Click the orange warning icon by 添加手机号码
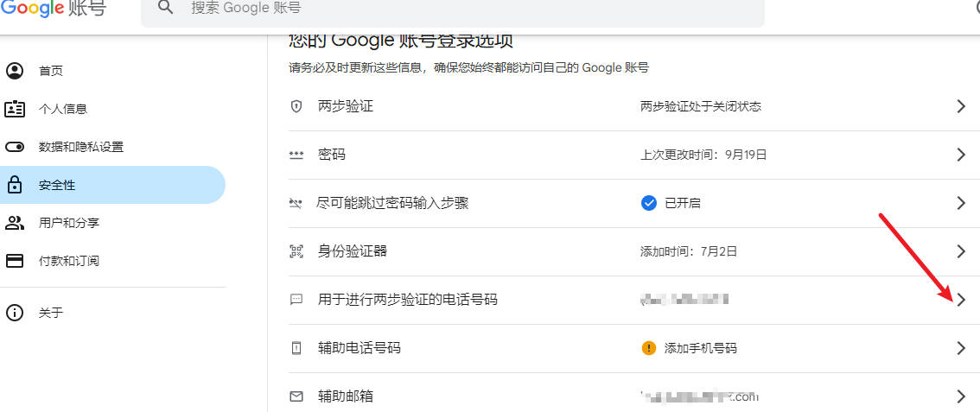980x412 pixels. coord(649,348)
